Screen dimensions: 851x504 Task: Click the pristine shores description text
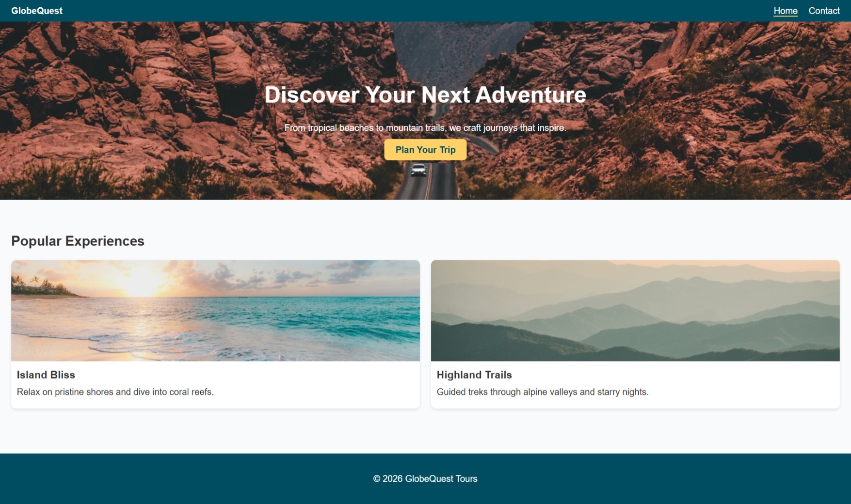click(x=115, y=392)
